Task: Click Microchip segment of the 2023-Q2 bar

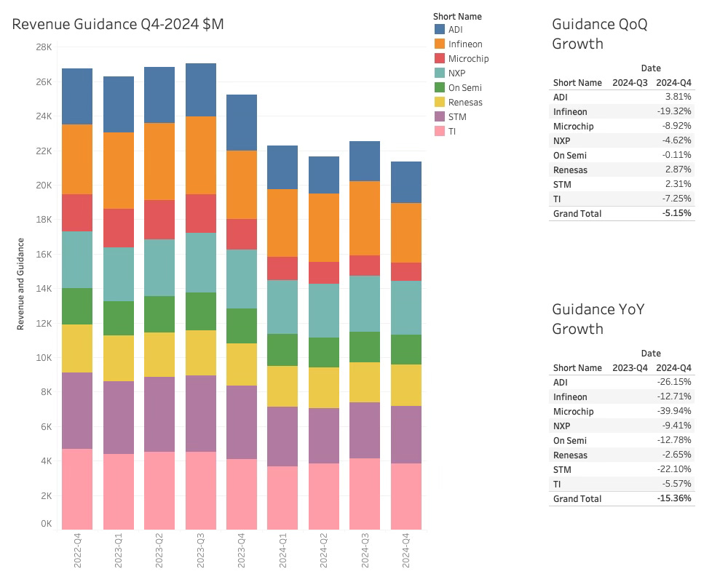Action: click(x=159, y=220)
